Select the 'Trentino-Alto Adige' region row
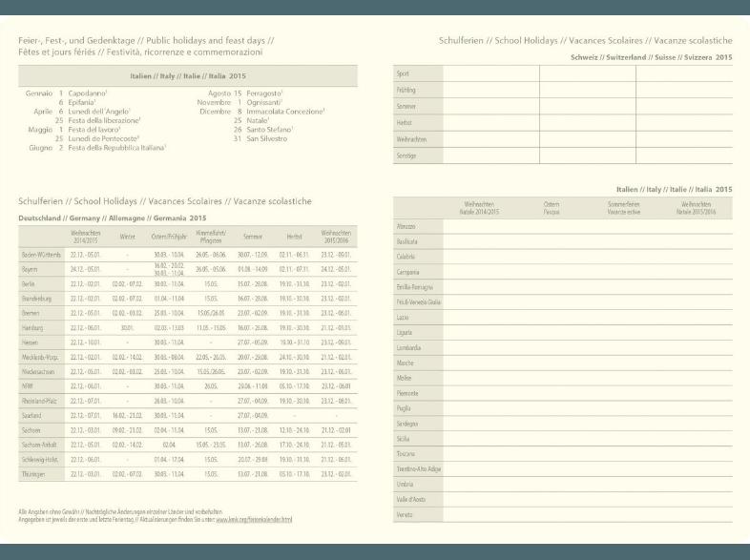 click(563, 469)
